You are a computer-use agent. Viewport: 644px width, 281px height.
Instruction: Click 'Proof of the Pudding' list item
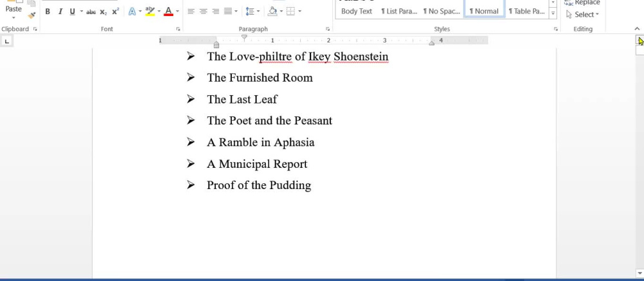pyautogui.click(x=259, y=185)
